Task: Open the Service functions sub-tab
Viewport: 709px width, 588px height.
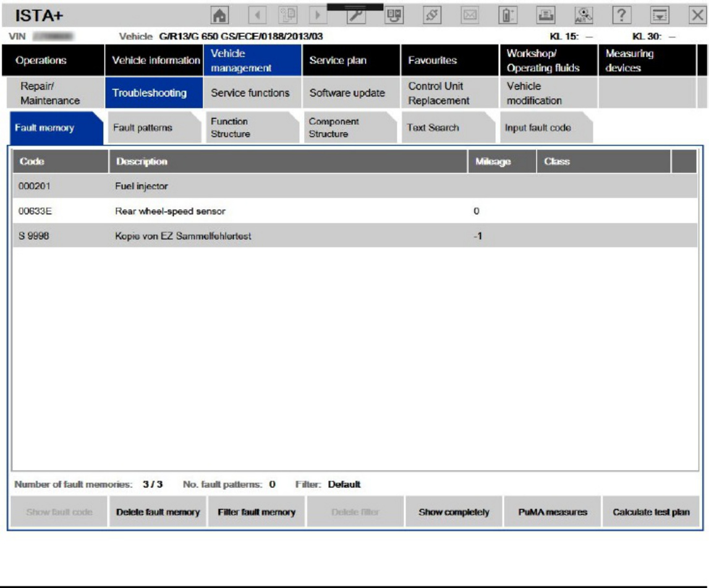Action: 252,93
